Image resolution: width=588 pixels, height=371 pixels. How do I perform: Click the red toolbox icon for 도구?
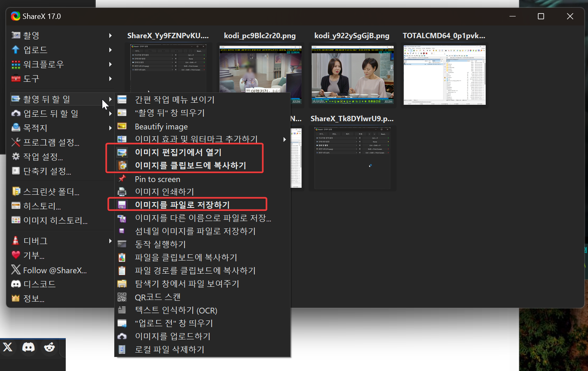pos(16,78)
